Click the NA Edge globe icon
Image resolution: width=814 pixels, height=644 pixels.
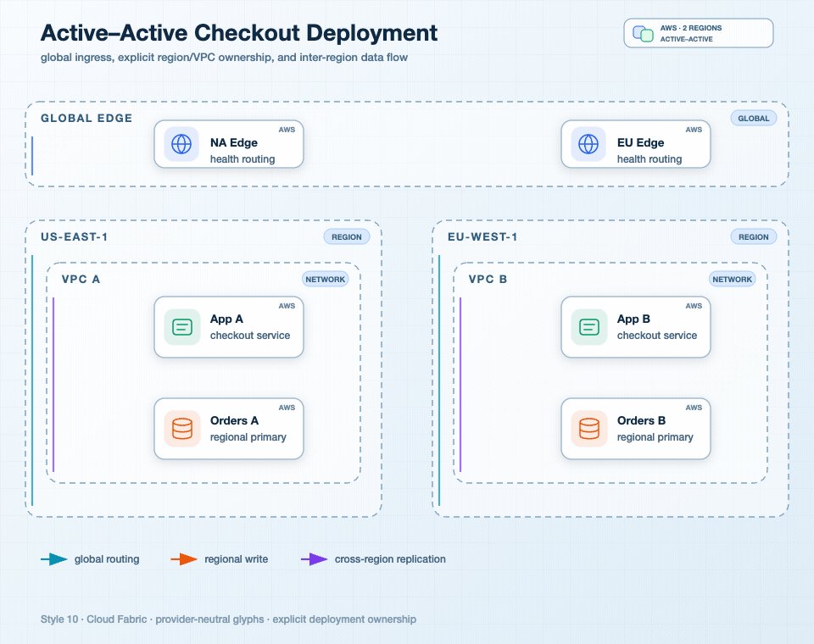(x=181, y=144)
